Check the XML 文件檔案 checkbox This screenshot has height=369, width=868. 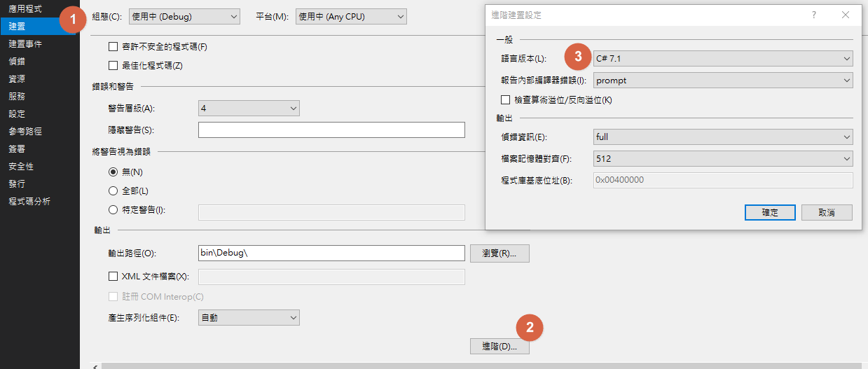click(113, 277)
